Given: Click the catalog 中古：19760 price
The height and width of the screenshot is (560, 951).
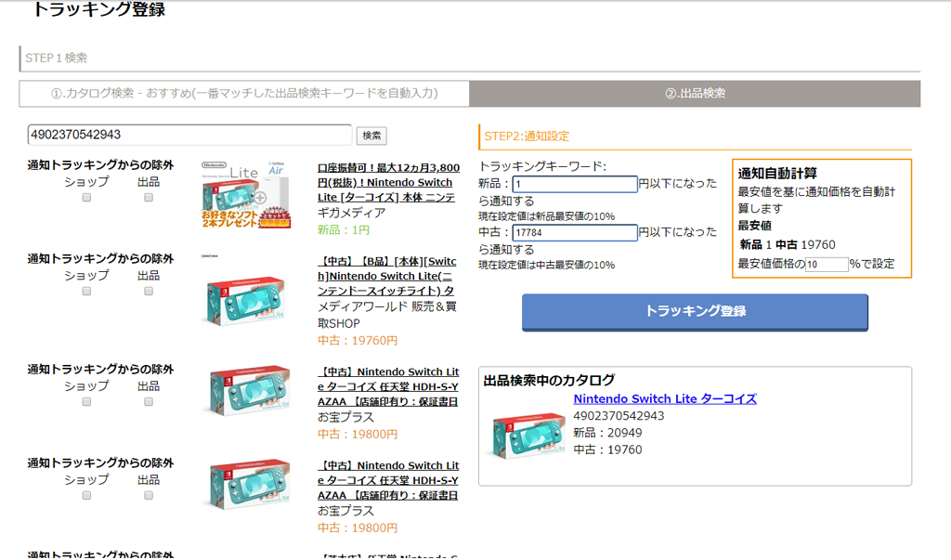Looking at the screenshot, I should (607, 449).
